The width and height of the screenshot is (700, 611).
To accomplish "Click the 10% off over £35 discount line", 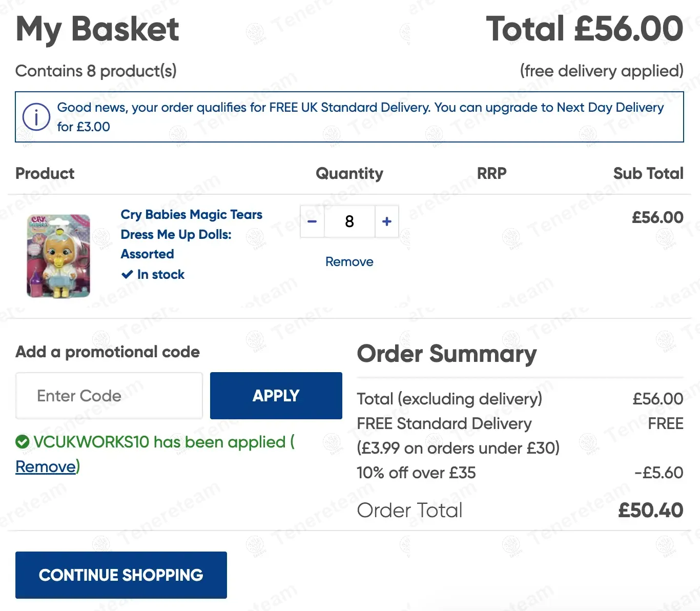I will click(x=416, y=473).
